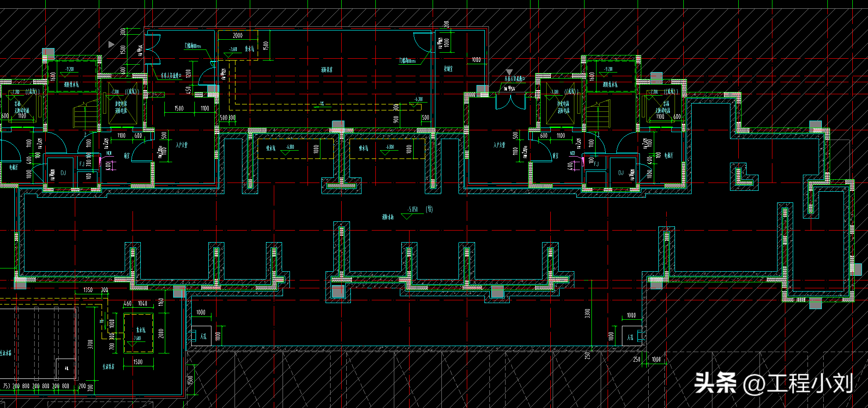Screen dimensions: 868x408
Task: Select the right -9.200 elevation text
Action: [x=609, y=69]
